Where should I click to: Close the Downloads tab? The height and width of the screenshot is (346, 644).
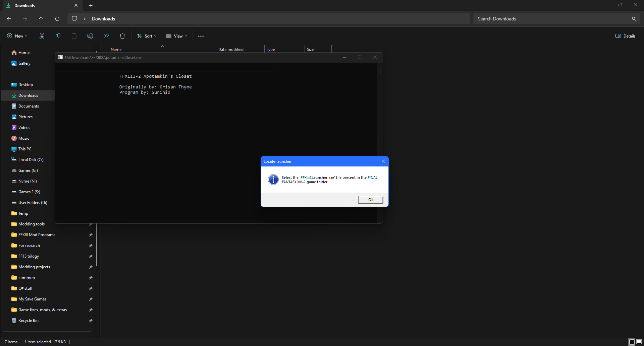[x=76, y=5]
